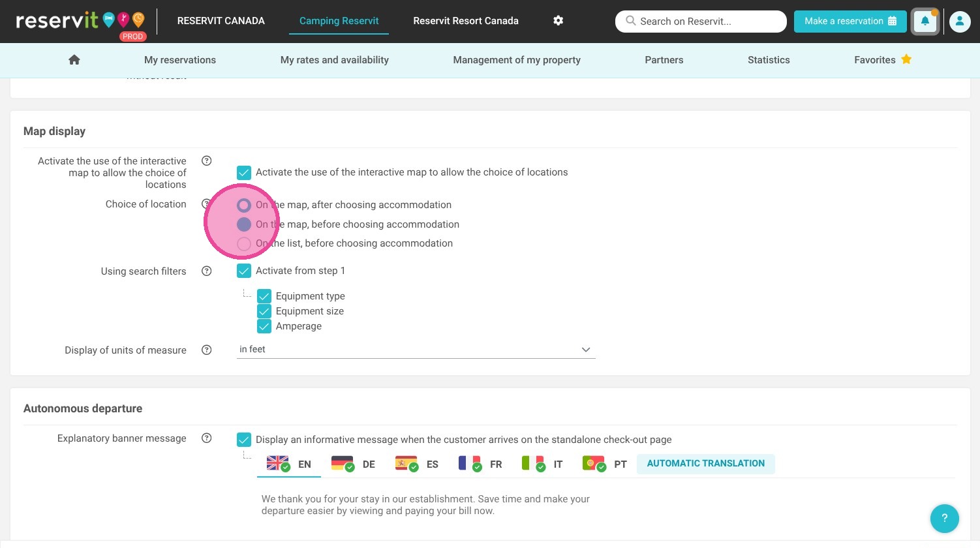
Task: Go to the home icon
Action: click(74, 59)
